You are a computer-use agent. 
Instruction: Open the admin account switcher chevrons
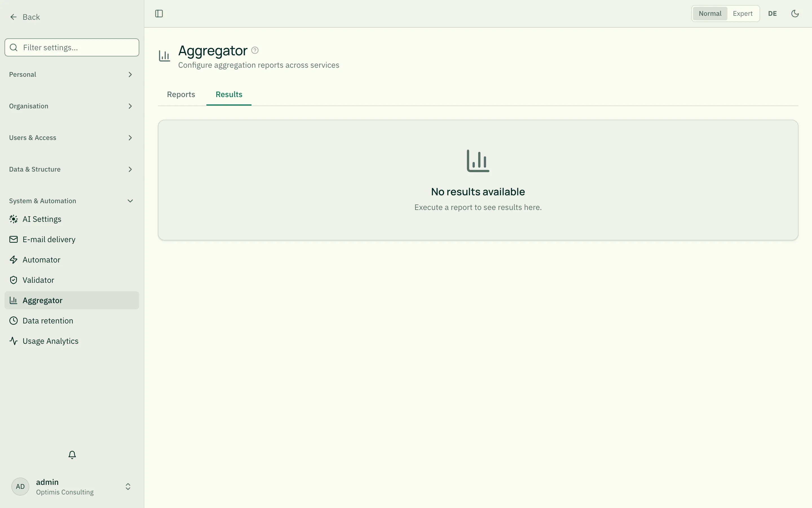pos(128,487)
